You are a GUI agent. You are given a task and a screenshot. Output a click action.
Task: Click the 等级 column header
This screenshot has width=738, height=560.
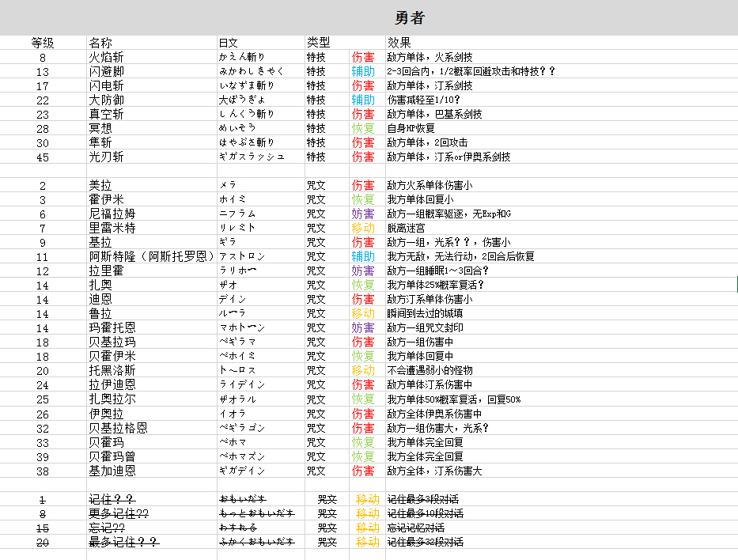coord(43,43)
